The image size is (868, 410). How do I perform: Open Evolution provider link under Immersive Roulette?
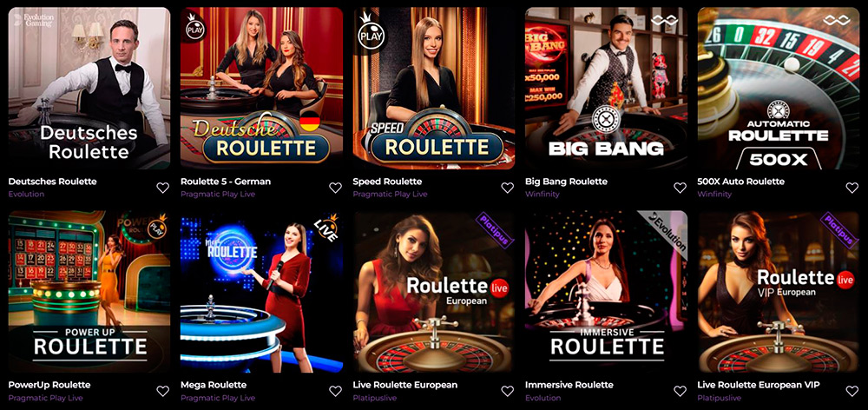tap(543, 398)
